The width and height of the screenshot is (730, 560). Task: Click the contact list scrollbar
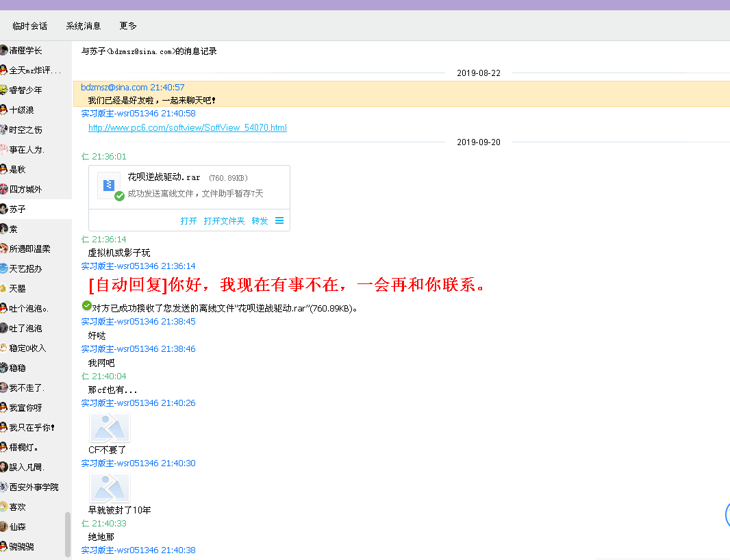tap(68, 535)
